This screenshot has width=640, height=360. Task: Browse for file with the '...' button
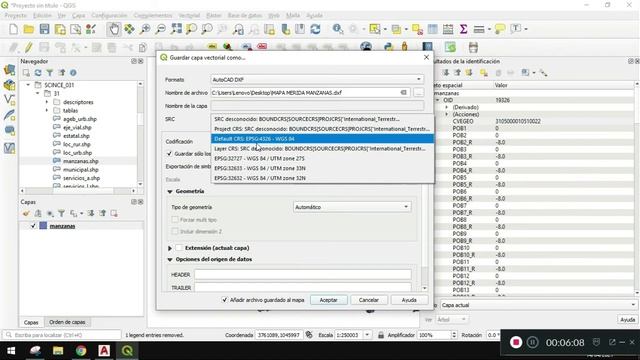(x=418, y=93)
